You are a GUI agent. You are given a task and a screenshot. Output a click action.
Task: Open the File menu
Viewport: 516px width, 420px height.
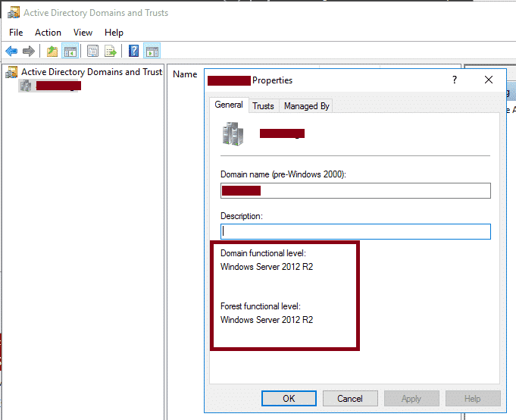click(16, 33)
